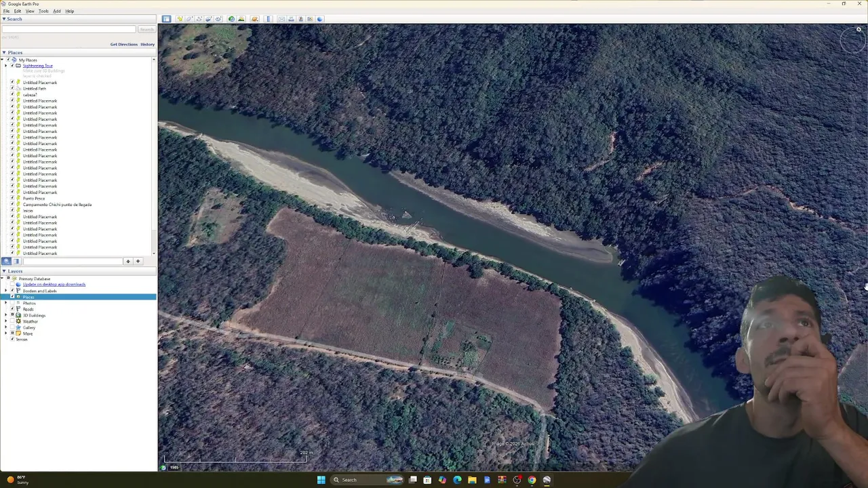Open Microsoft Edge from the taskbar
This screenshot has width=868, height=488.
(x=457, y=480)
